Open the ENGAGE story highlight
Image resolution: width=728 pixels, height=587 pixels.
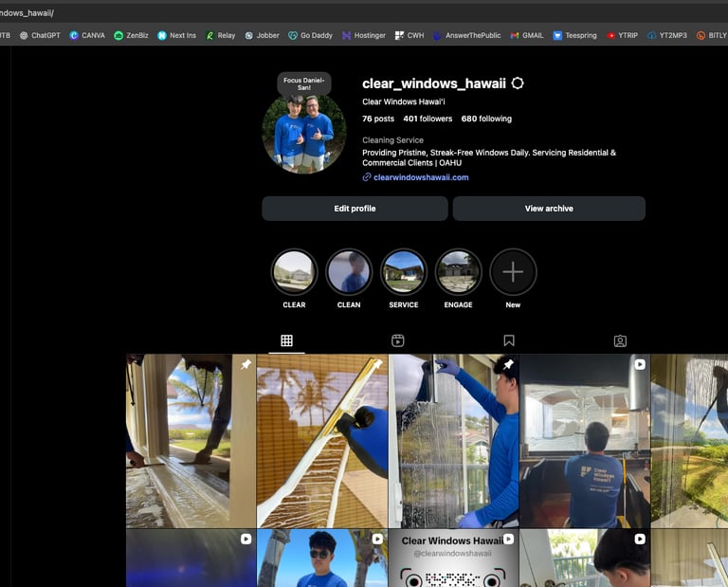point(458,272)
